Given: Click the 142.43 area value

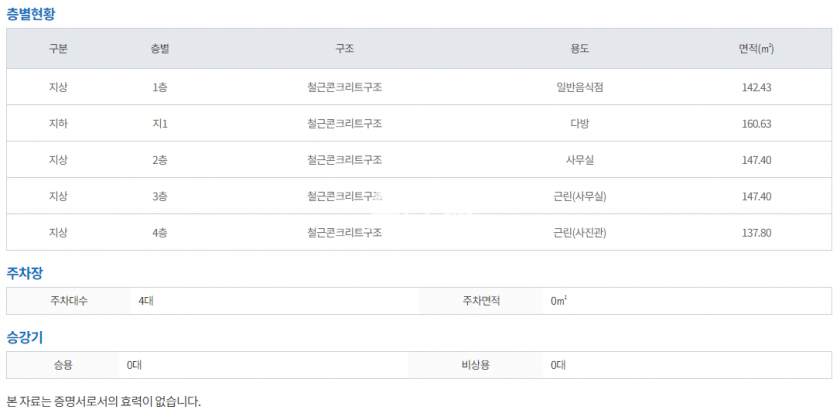Looking at the screenshot, I should tap(756, 87).
